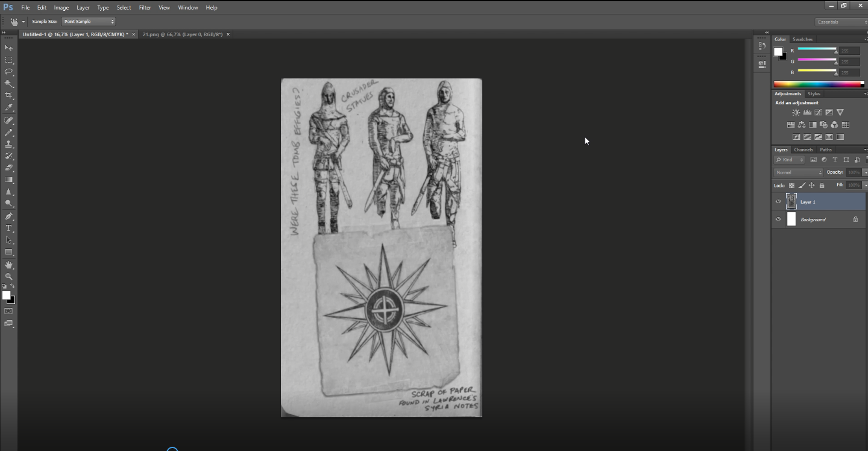The width and height of the screenshot is (868, 451).
Task: Select the Move tool
Action: (x=8, y=48)
